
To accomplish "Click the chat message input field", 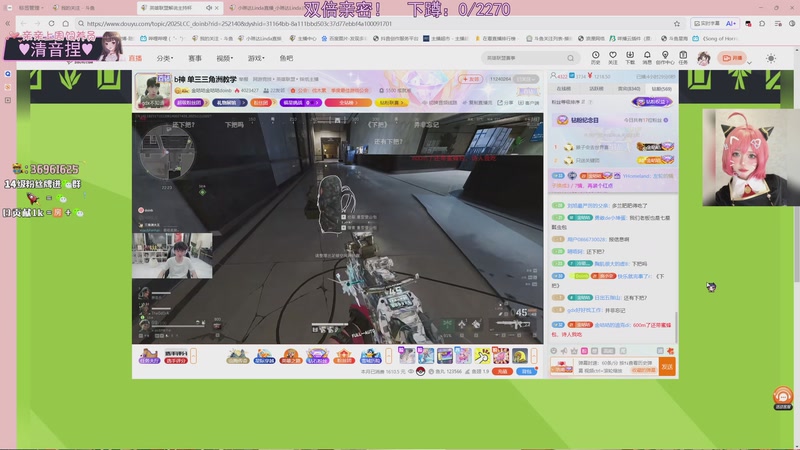I will click(616, 367).
